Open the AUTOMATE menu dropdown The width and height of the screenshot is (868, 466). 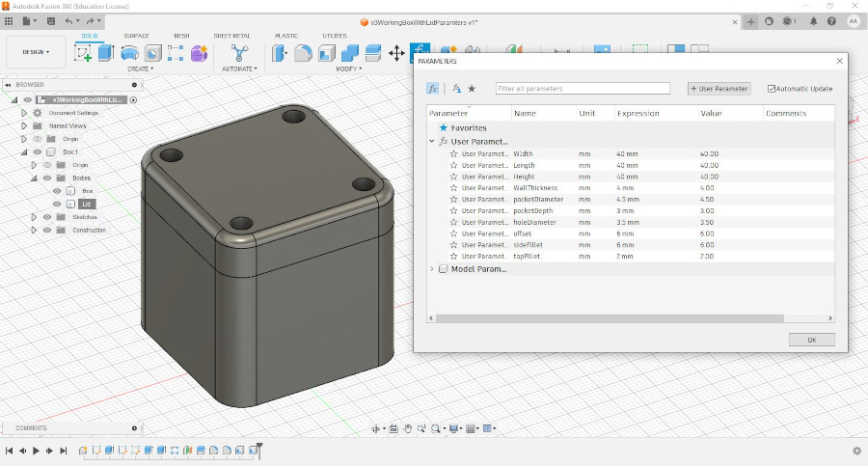[239, 69]
